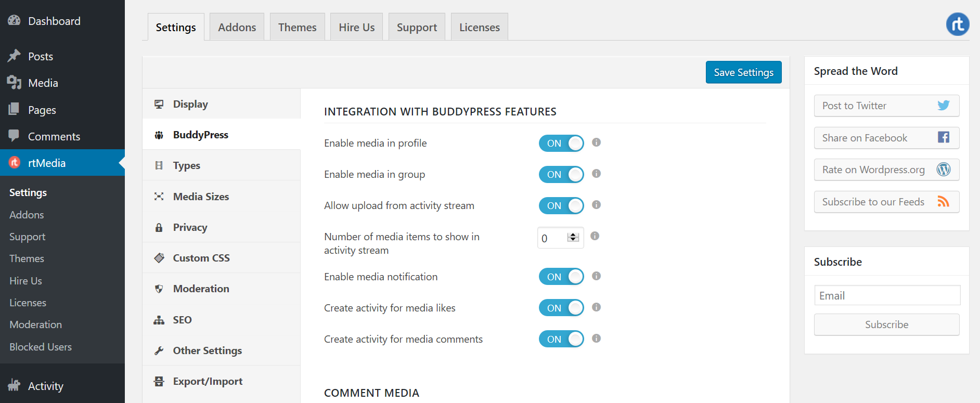Click the Email input field
Screen dimensions: 980x403
(x=887, y=295)
